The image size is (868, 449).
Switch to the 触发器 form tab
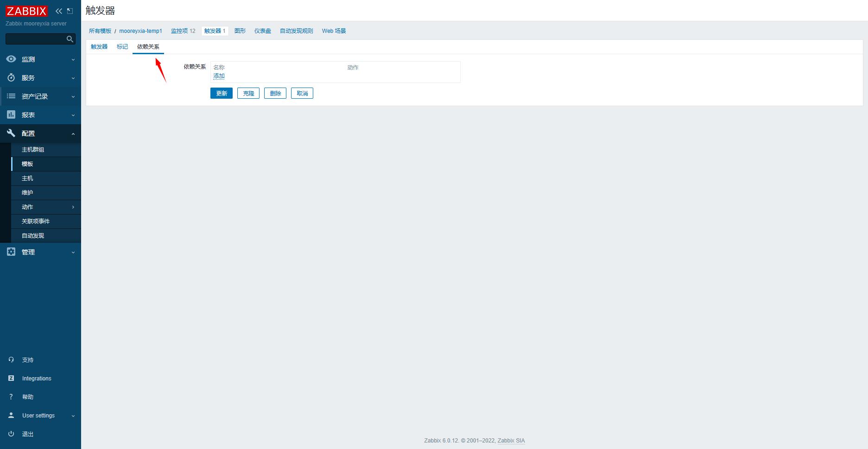[99, 47]
